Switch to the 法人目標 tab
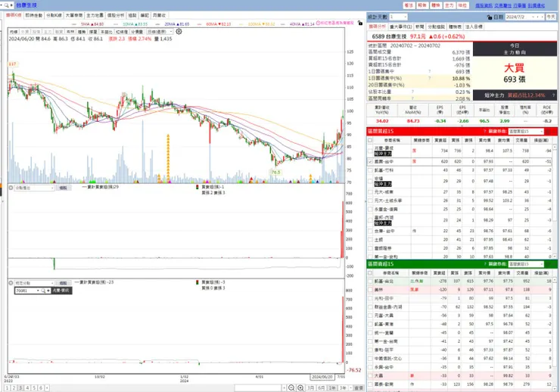 pos(474,26)
